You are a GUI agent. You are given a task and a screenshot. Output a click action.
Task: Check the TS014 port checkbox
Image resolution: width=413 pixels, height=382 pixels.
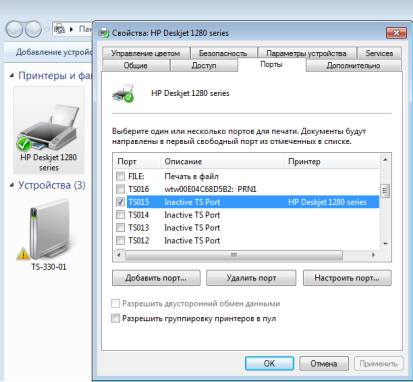pyautogui.click(x=120, y=215)
